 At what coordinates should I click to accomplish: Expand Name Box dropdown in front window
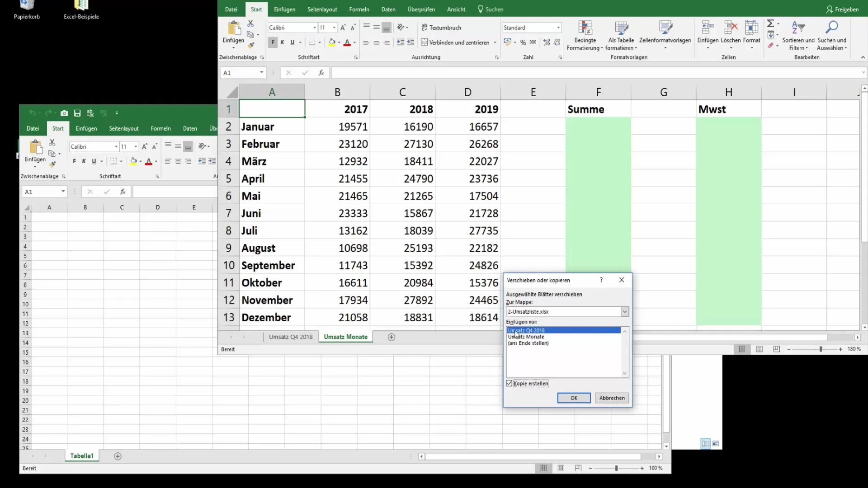coord(261,72)
